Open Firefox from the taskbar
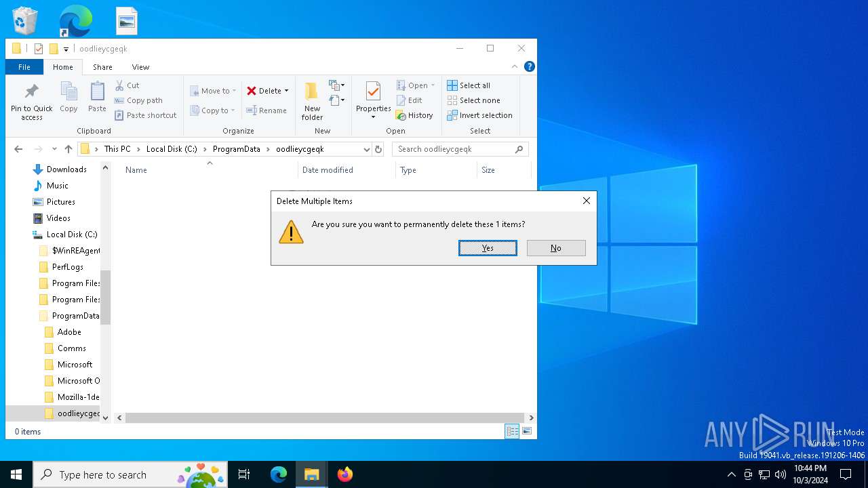 [x=345, y=474]
